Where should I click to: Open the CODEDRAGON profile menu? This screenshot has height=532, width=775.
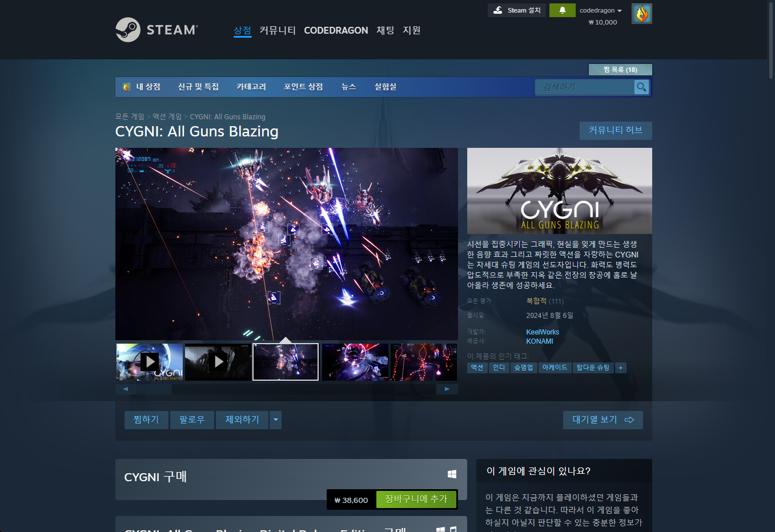(336, 30)
